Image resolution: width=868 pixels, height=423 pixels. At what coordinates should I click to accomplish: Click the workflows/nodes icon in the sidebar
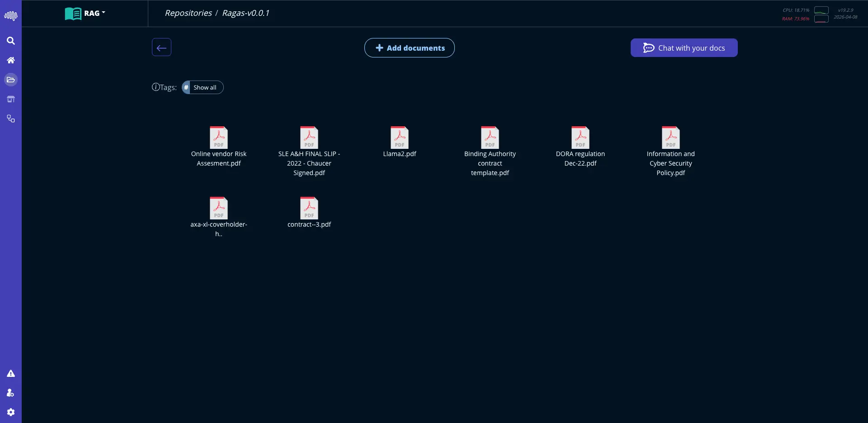(11, 119)
